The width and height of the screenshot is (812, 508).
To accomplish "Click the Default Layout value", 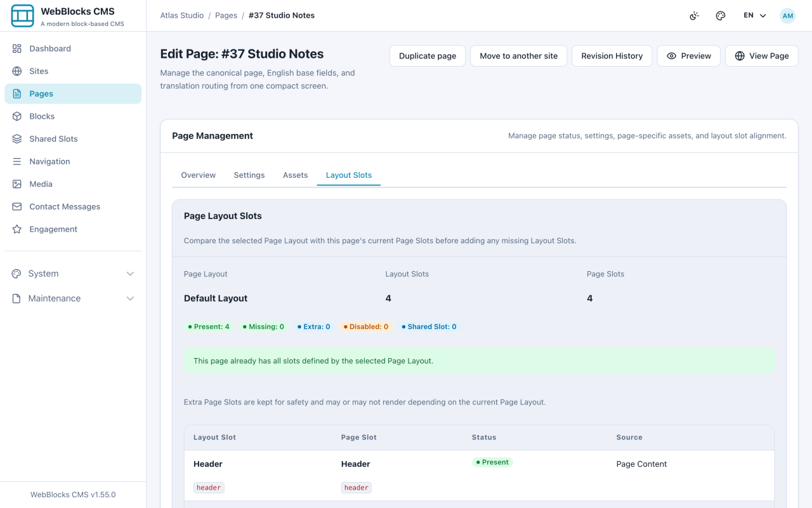I will pyautogui.click(x=216, y=298).
